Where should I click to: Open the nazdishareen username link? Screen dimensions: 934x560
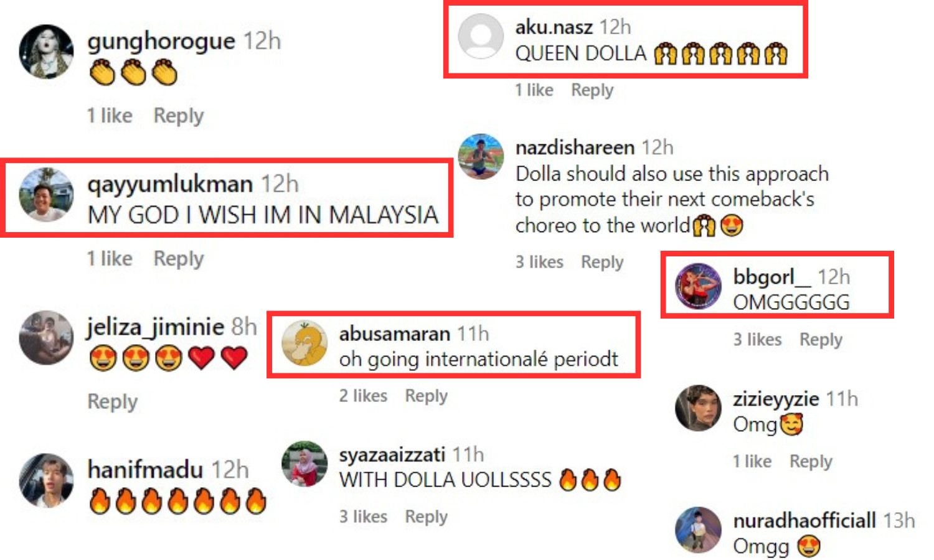[x=575, y=147]
